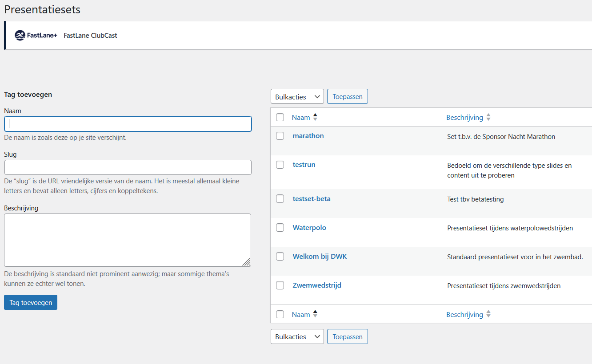The height and width of the screenshot is (364, 592).
Task: Expand the bottom Bulkacties dropdown
Action: pos(297,336)
